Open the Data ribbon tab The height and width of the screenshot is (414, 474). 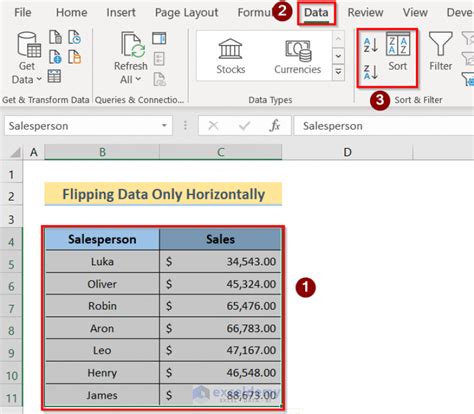coord(316,13)
